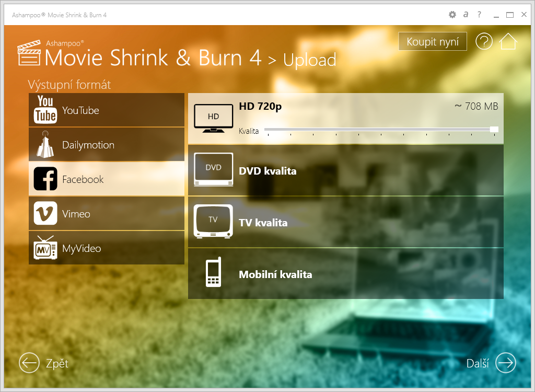Choose DVD kvalita preset
This screenshot has width=535, height=392.
click(346, 170)
